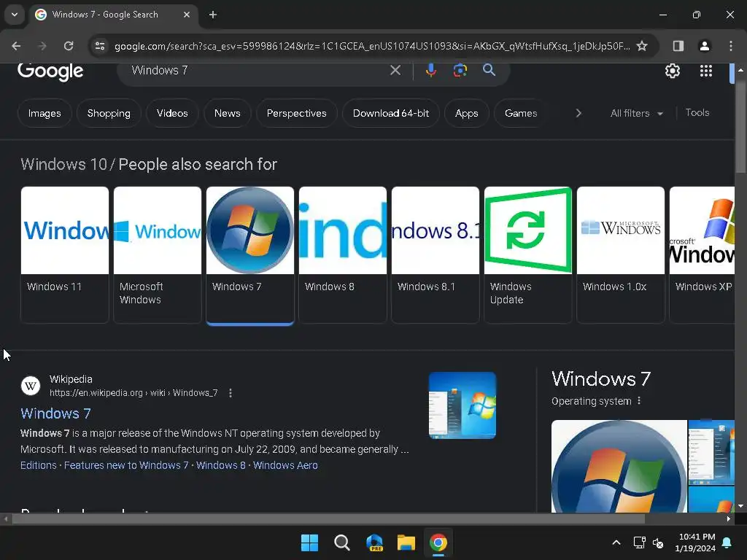Screen dimensions: 747x560
Task: Select the Apps filter chip
Action: point(466,113)
